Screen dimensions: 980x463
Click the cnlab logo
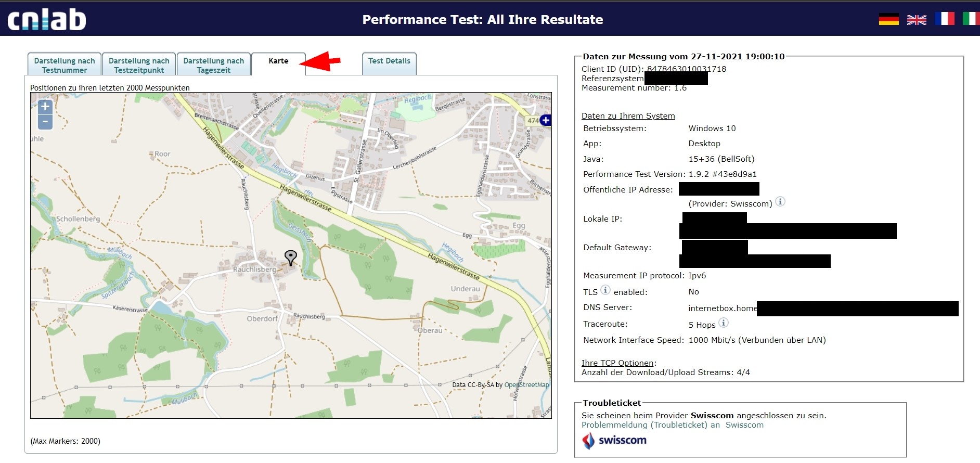click(47, 20)
